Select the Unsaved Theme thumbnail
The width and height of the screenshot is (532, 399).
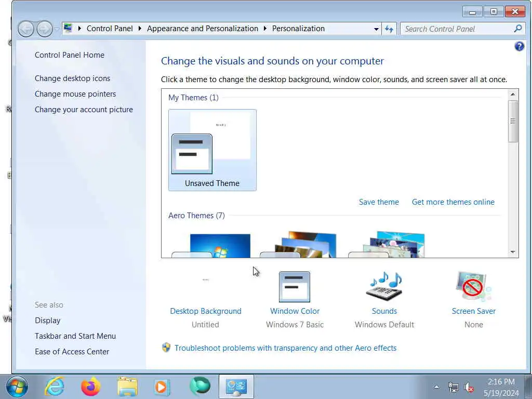pos(212,150)
